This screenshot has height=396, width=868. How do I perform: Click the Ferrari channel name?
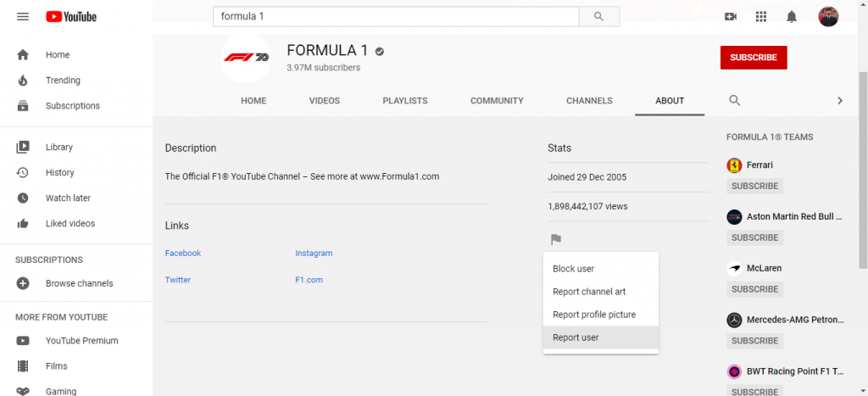pyautogui.click(x=759, y=165)
